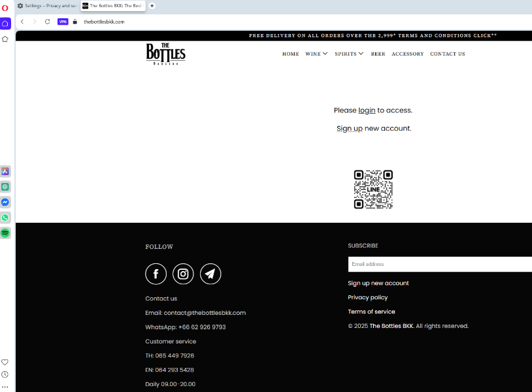Click the login link
Viewport: 532px width, 392px height.
pos(367,110)
